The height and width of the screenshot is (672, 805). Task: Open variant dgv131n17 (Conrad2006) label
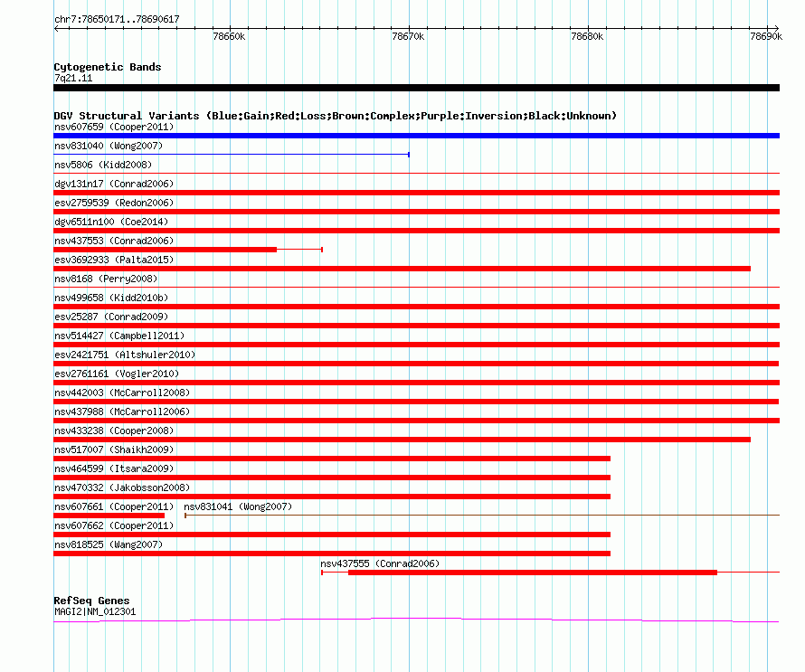[x=114, y=184]
